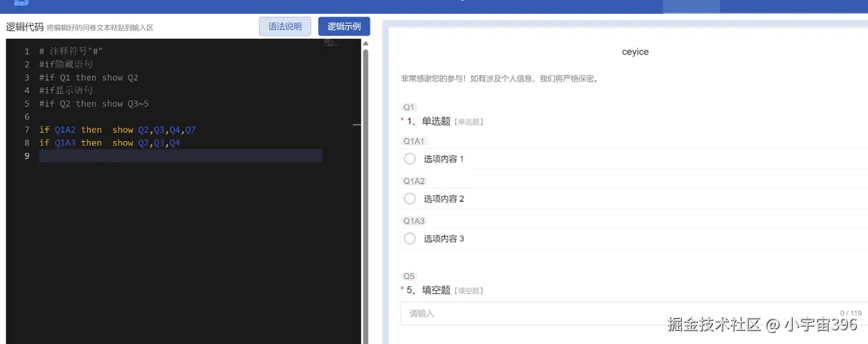Click comment line '#if Q1 then show Q2'

pyautogui.click(x=88, y=78)
